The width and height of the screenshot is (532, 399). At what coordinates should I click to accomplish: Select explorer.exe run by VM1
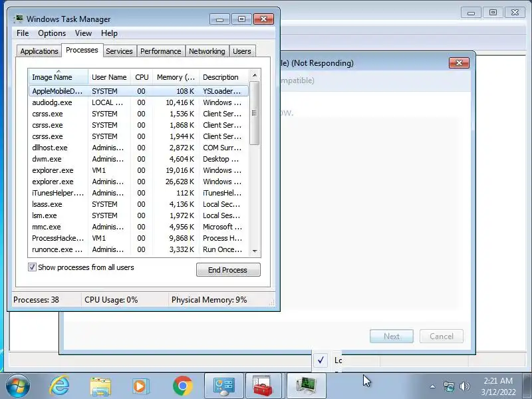point(139,170)
